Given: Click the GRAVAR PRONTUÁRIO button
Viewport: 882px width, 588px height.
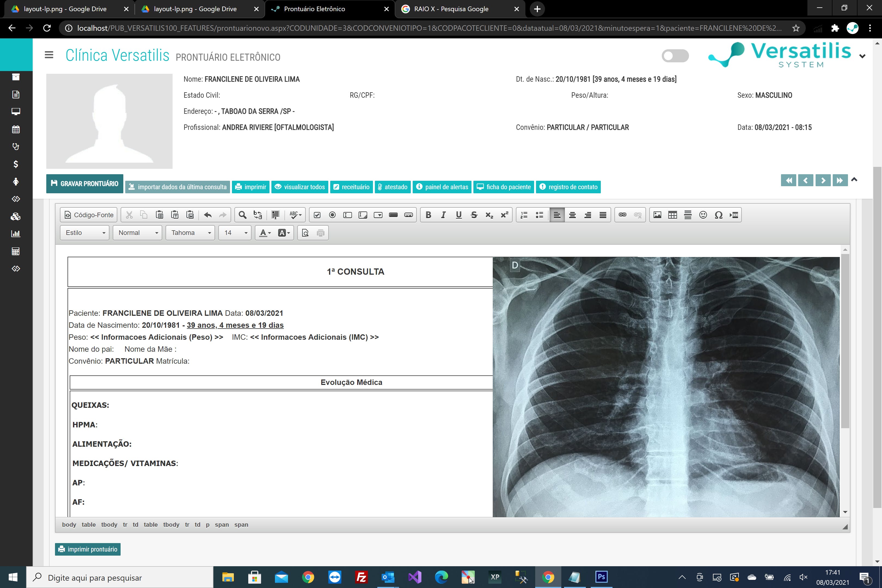Looking at the screenshot, I should (x=85, y=184).
